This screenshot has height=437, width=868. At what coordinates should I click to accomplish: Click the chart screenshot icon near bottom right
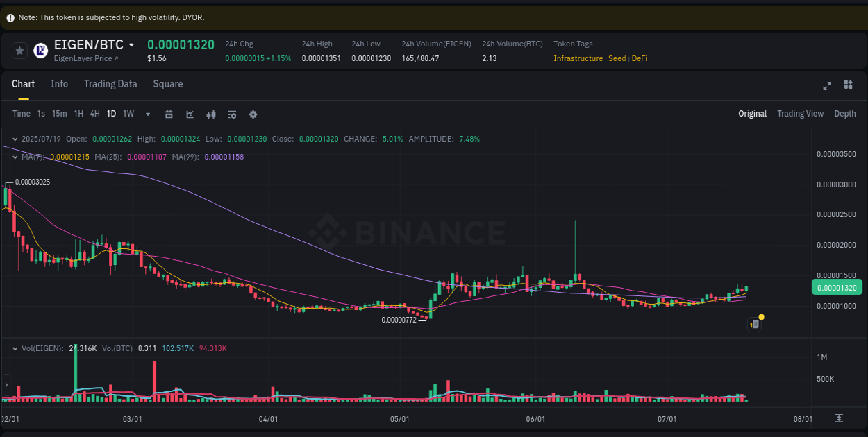pos(754,324)
